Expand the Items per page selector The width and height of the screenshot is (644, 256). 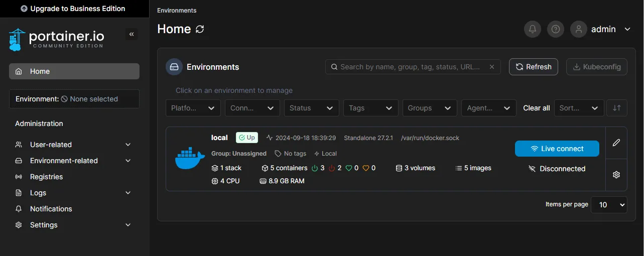(x=609, y=205)
